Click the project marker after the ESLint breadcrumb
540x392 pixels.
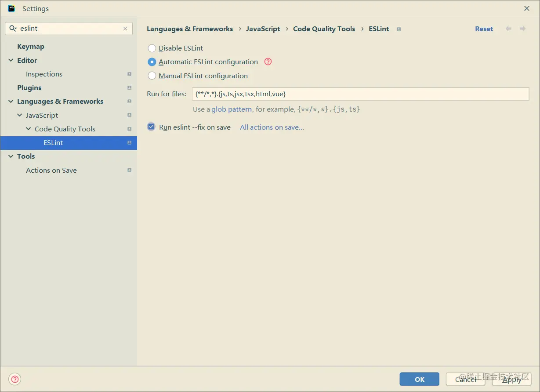(x=399, y=29)
